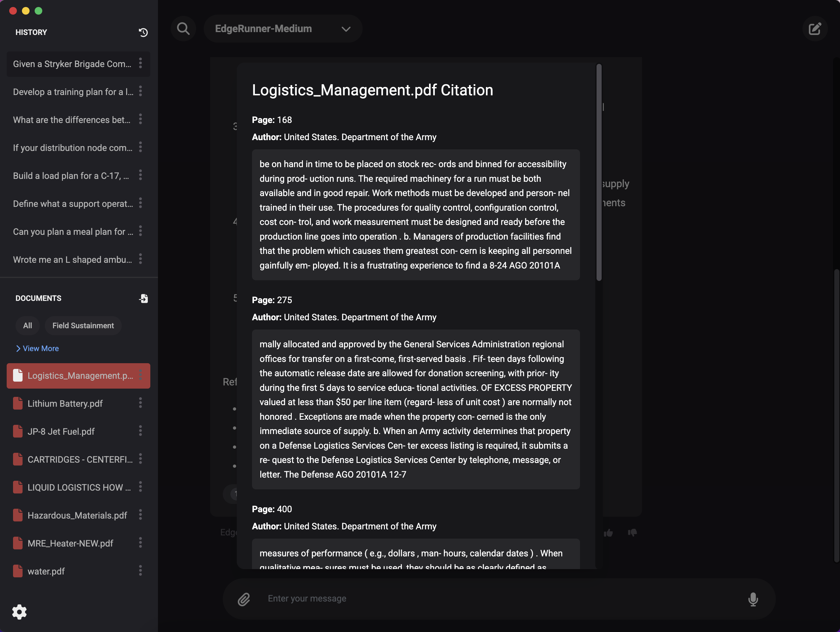Click the search magnifier icon
The width and height of the screenshot is (840, 632).
pyautogui.click(x=183, y=29)
